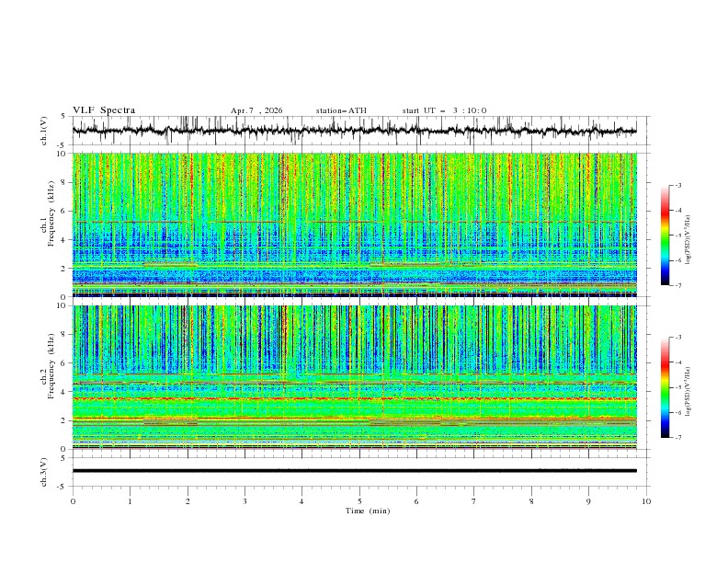Image resolution: width=728 pixels, height=563 pixels.
Task: Click the 9 minute tick label on time axis
Action: coord(588,501)
